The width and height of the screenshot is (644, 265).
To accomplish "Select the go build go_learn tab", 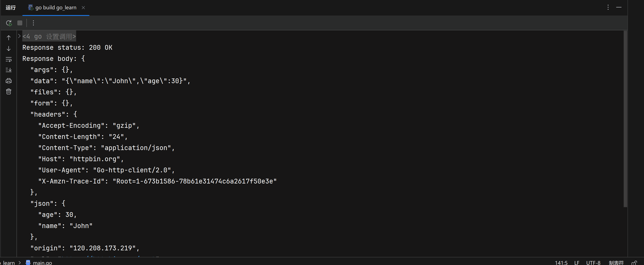I will (55, 8).
